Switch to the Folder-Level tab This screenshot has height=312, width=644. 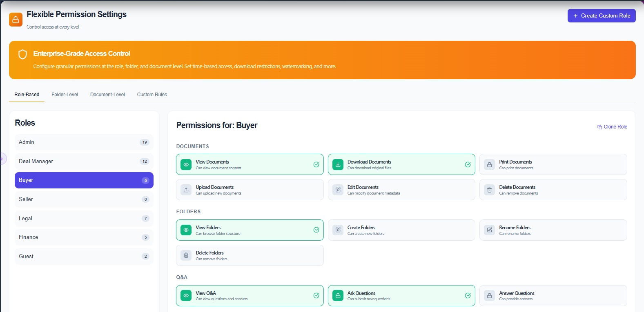pyautogui.click(x=65, y=95)
